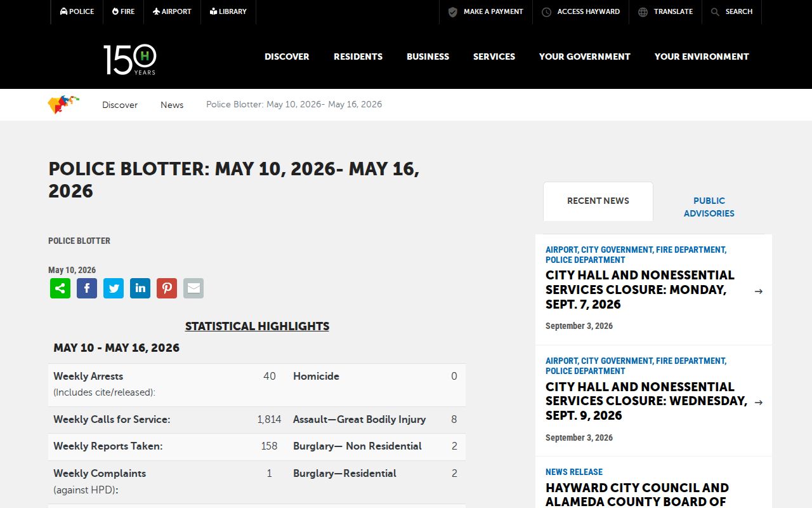Click the Weekly Reports Taken label
The image size is (812, 508).
[108, 446]
